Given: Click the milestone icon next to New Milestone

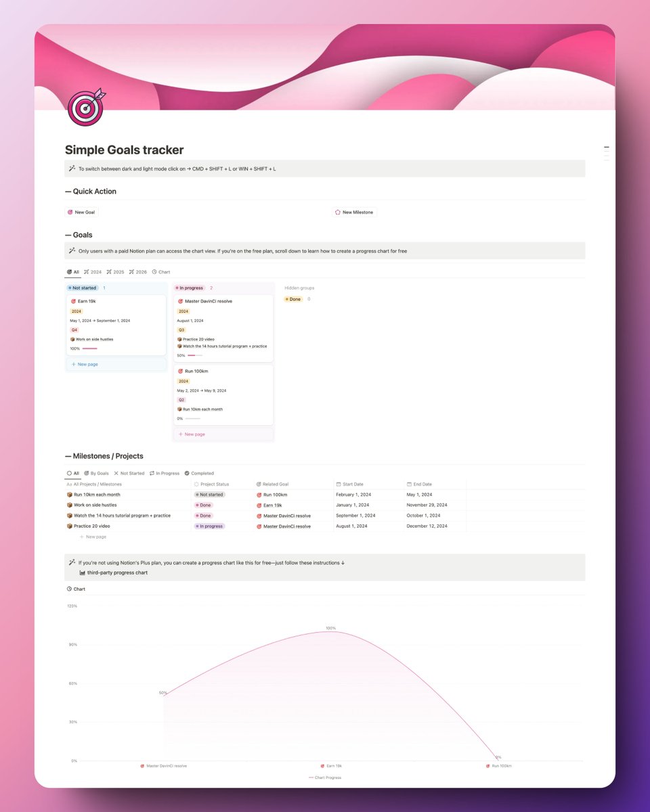Looking at the screenshot, I should tap(338, 212).
